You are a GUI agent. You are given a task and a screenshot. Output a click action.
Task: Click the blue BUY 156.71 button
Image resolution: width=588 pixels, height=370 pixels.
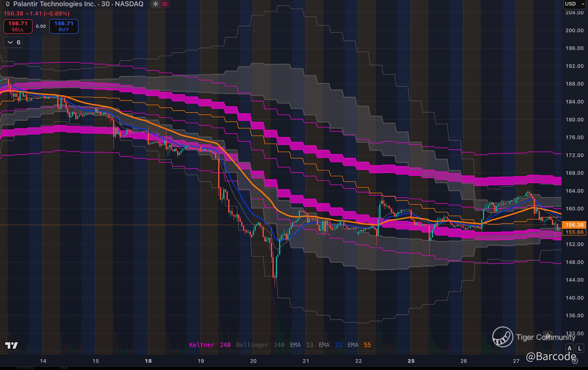coord(64,26)
